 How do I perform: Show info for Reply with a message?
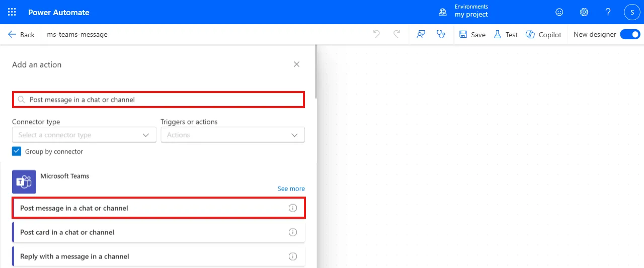click(293, 256)
